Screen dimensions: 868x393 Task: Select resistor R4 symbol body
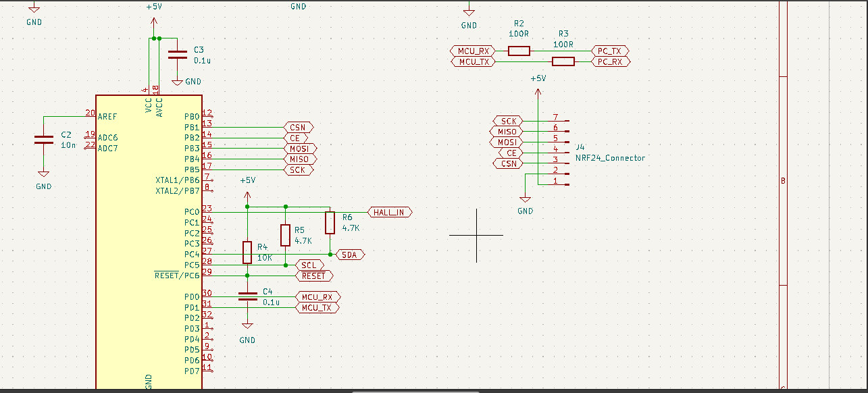click(247, 252)
